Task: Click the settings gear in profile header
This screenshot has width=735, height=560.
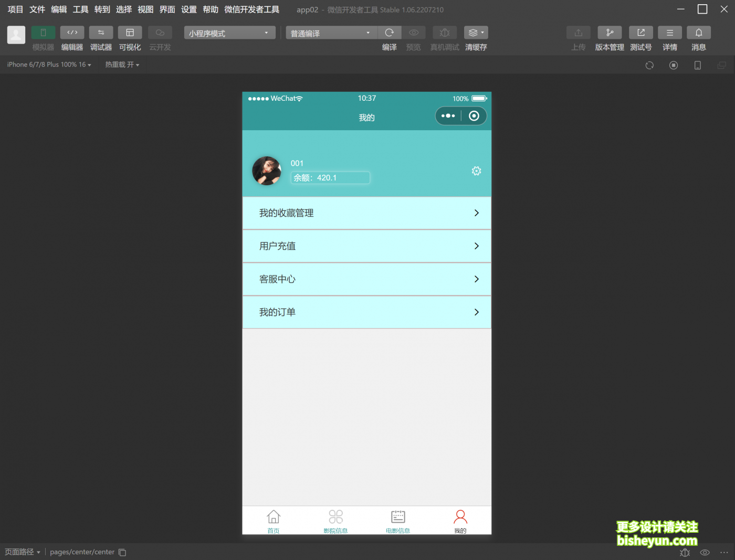Action: coord(476,171)
